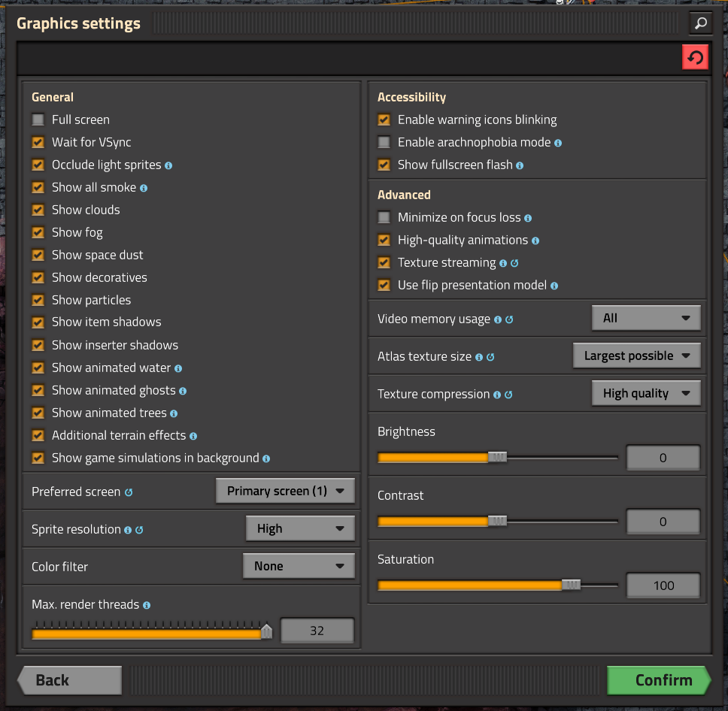
Task: Toggle the Minimize on focus loss checkbox
Action: pyautogui.click(x=384, y=217)
